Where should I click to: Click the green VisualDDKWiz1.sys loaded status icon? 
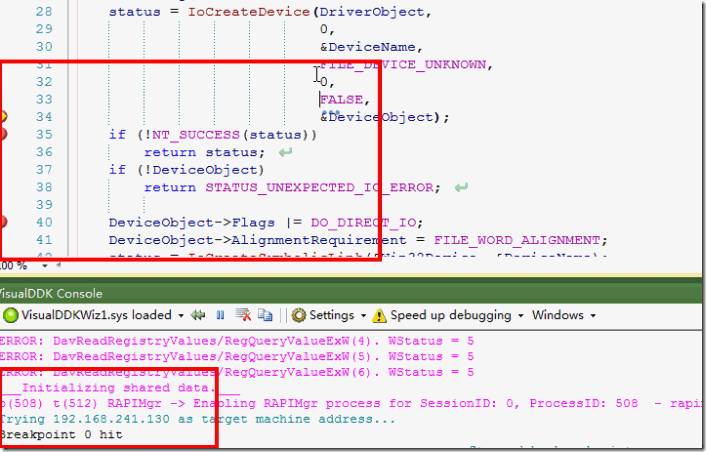pyautogui.click(x=11, y=315)
